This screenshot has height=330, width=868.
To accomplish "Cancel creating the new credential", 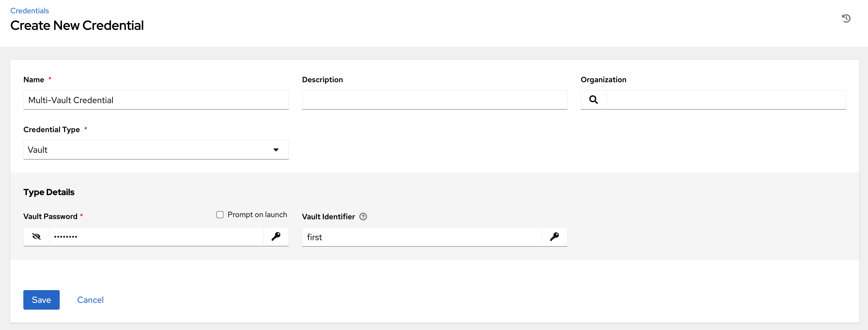I will pos(90,300).
